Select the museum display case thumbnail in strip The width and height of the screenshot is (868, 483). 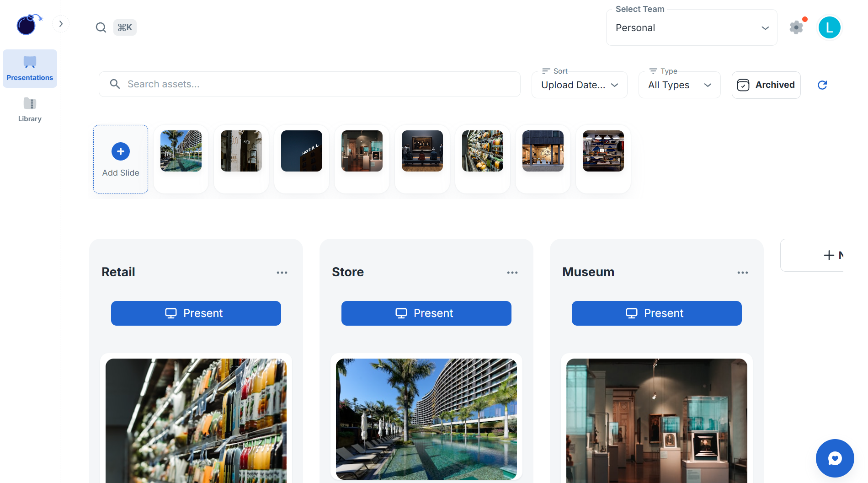(x=362, y=151)
